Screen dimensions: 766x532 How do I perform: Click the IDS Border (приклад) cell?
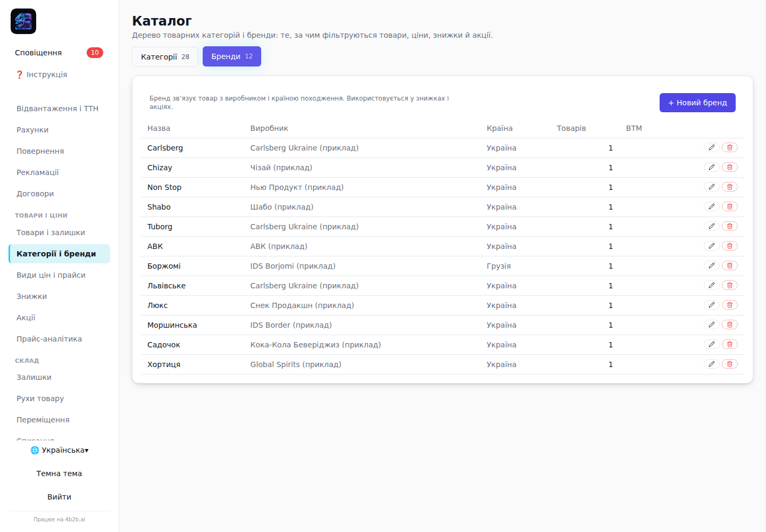tap(291, 325)
